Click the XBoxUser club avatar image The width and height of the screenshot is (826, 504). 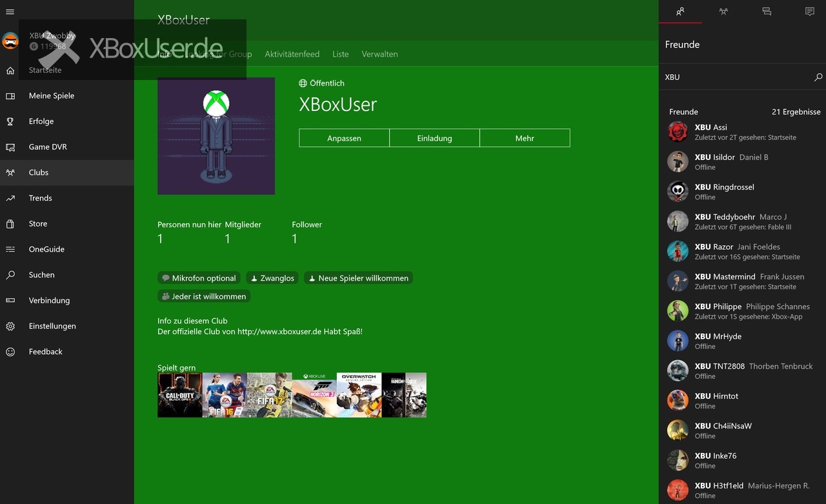pos(216,136)
